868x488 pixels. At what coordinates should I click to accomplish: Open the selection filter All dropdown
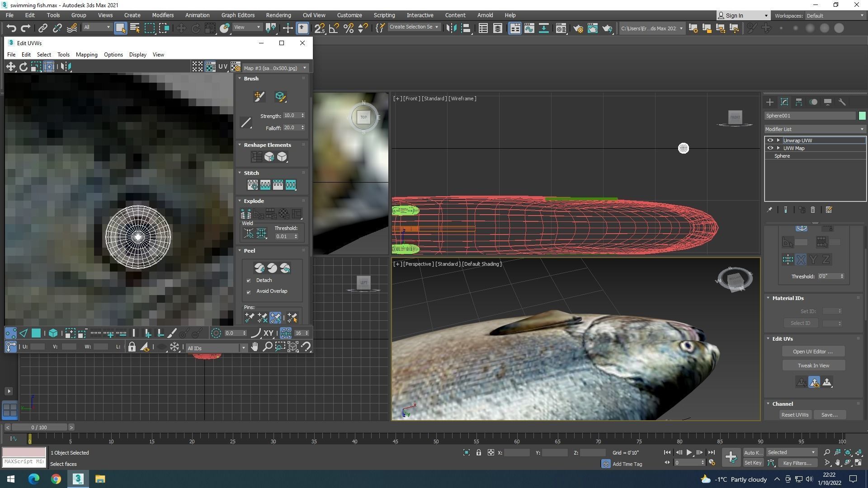click(x=97, y=27)
